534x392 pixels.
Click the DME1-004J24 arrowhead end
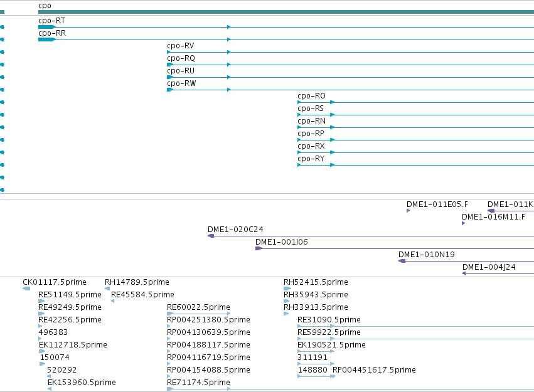pos(464,273)
